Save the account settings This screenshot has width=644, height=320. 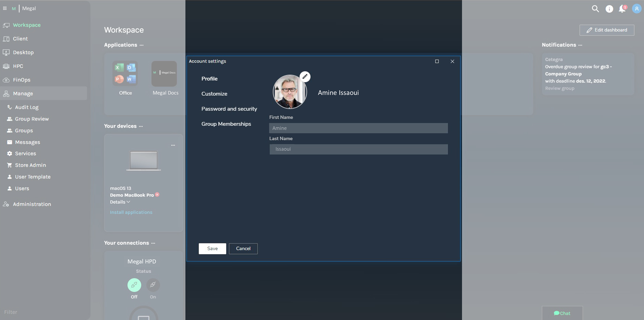tap(212, 248)
